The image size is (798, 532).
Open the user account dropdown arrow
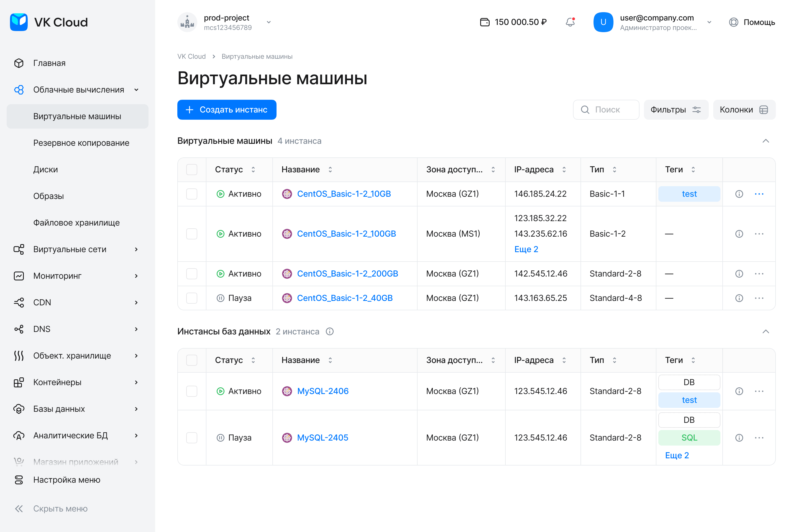709,22
